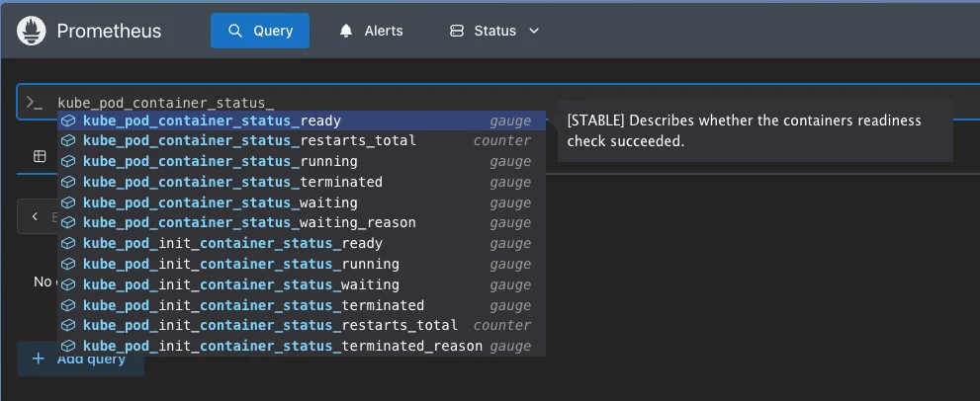Viewport: 980px width, 401px height.
Task: Click the Prometheus title text
Action: (x=109, y=31)
